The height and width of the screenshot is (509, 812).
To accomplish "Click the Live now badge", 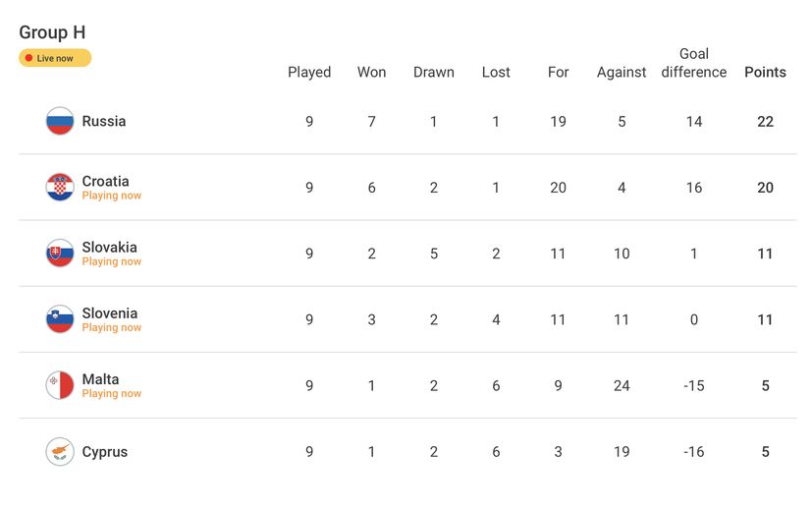I will tap(55, 59).
